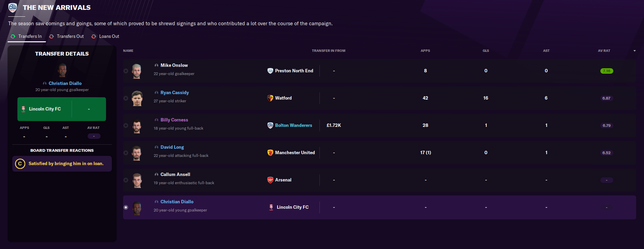Open the column sort dropdown arrow
644x249 pixels.
tap(634, 51)
